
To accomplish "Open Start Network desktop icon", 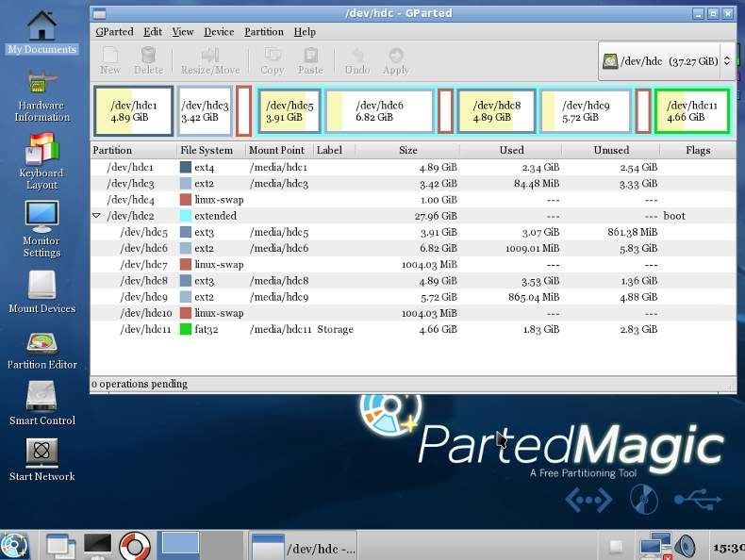I will pos(41,460).
